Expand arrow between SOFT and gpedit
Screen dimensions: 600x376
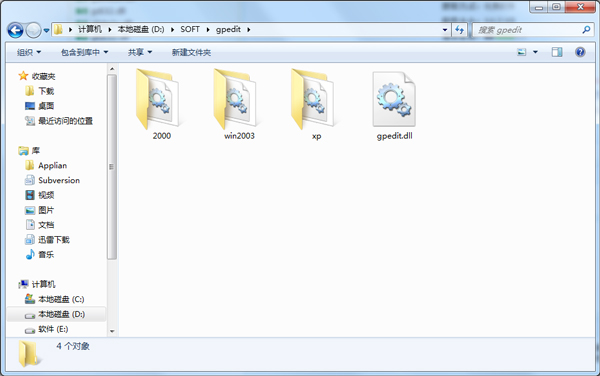[208, 29]
